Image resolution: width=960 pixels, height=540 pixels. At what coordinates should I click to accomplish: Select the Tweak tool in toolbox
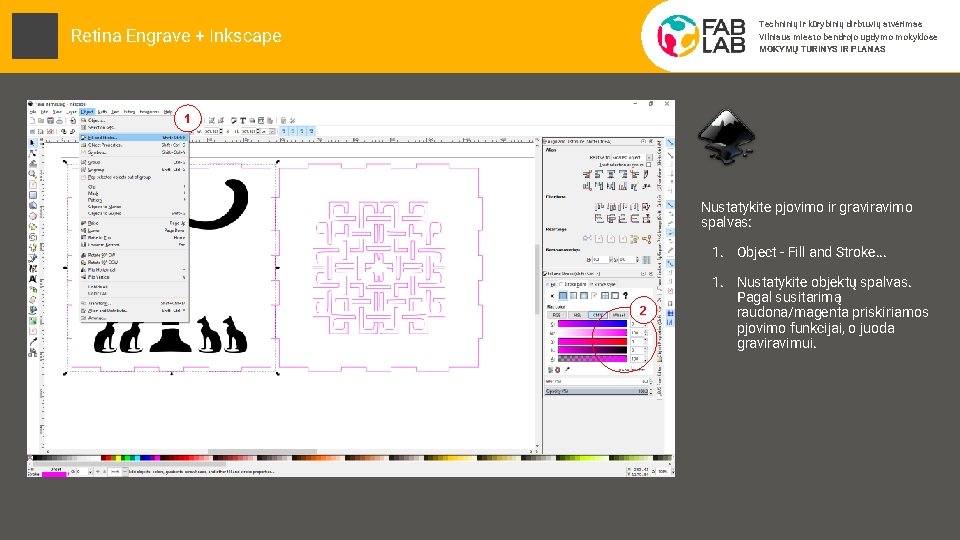click(33, 163)
